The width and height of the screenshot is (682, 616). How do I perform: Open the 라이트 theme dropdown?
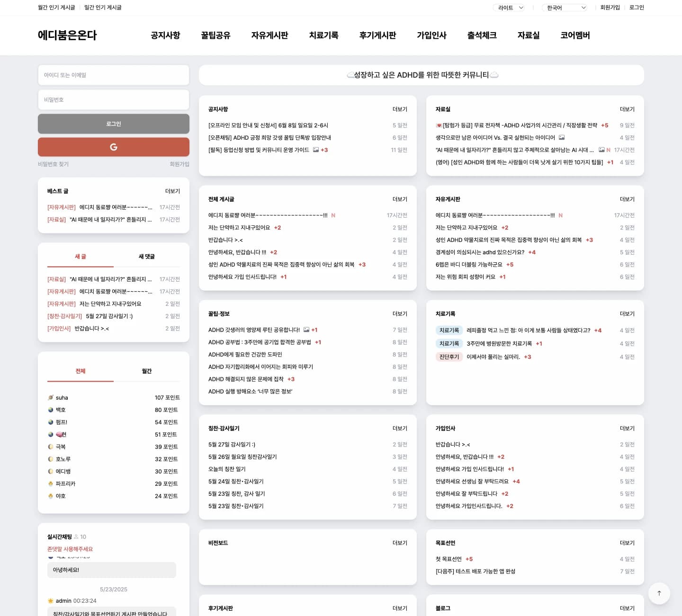tap(510, 8)
